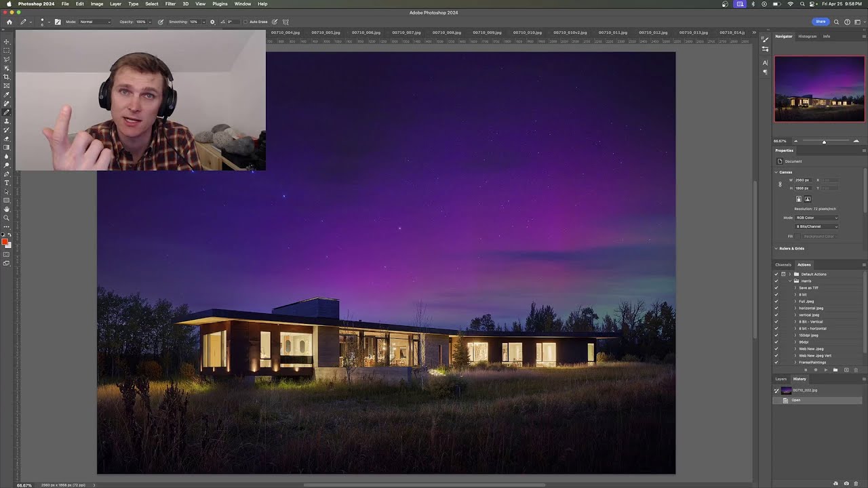Viewport: 868px width, 488px height.
Task: Click the canvas Width input field
Action: click(804, 180)
